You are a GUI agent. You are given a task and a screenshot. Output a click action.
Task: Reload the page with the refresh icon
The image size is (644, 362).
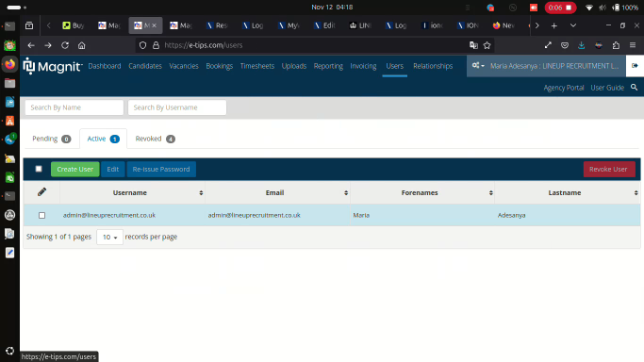[65, 45]
